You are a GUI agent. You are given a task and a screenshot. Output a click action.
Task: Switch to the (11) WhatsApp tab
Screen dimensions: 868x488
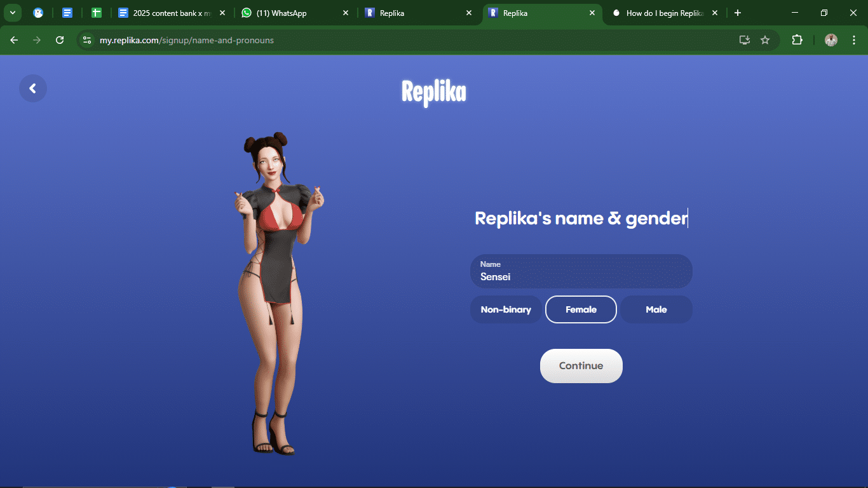pos(295,13)
